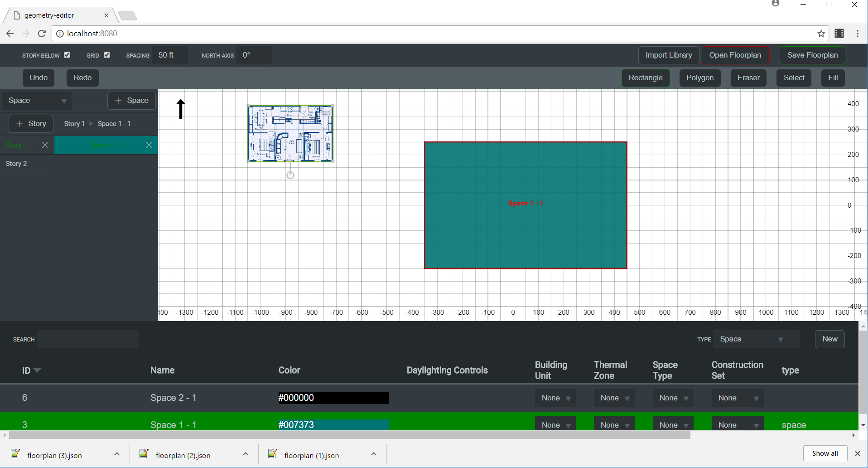Click the Show all button
This screenshot has width=868, height=468.
(825, 453)
